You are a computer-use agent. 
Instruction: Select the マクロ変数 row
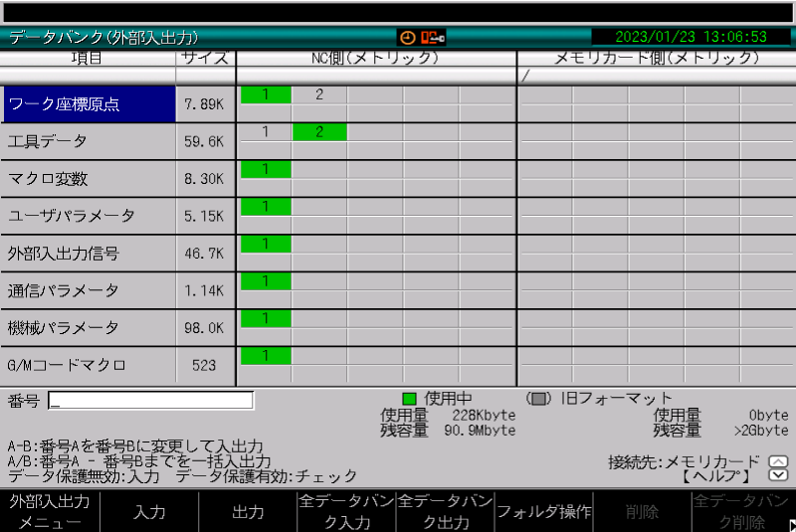[x=89, y=179]
